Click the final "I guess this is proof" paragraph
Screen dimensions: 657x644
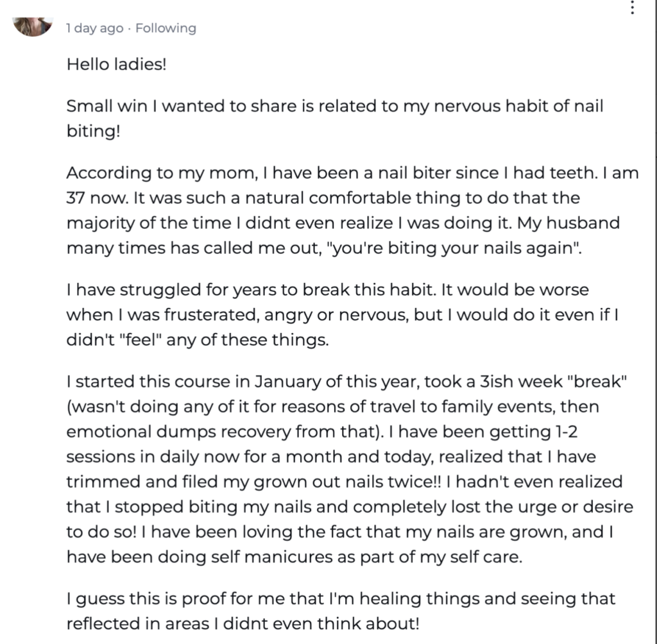coord(341,611)
